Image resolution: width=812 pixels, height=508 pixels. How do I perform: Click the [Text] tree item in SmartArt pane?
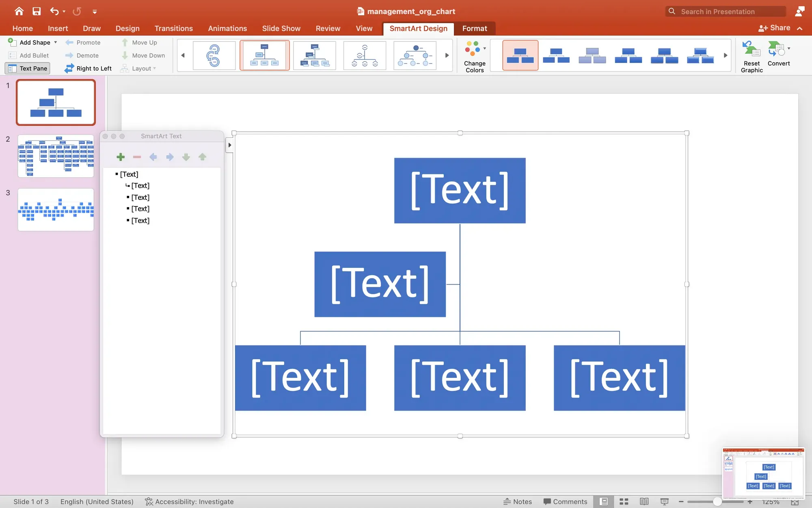129,174
